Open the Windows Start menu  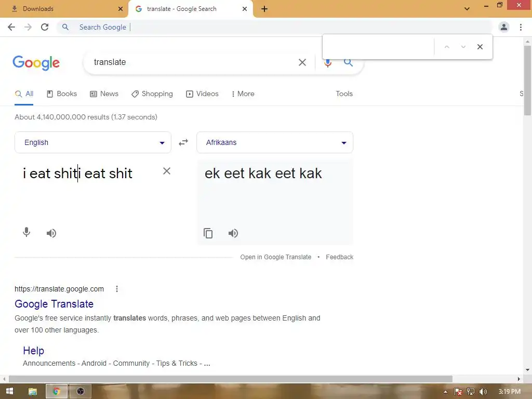(9, 391)
